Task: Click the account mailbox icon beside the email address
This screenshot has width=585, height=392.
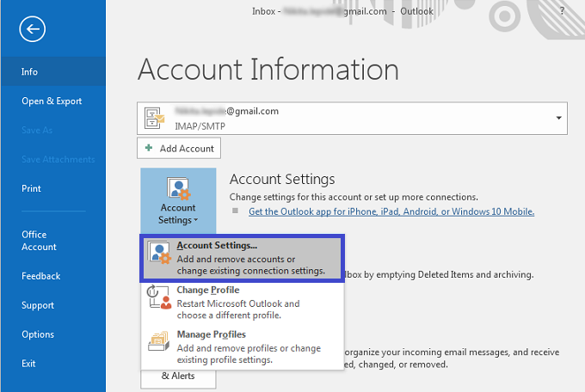Action: [155, 118]
